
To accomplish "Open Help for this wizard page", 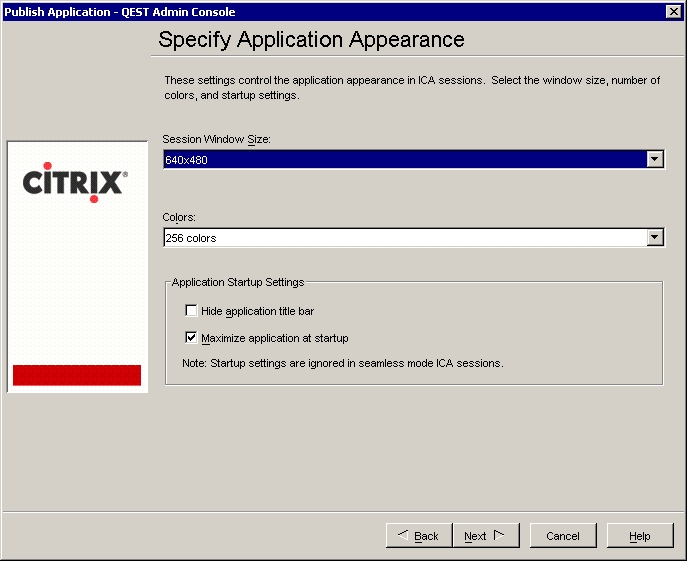I will [640, 536].
